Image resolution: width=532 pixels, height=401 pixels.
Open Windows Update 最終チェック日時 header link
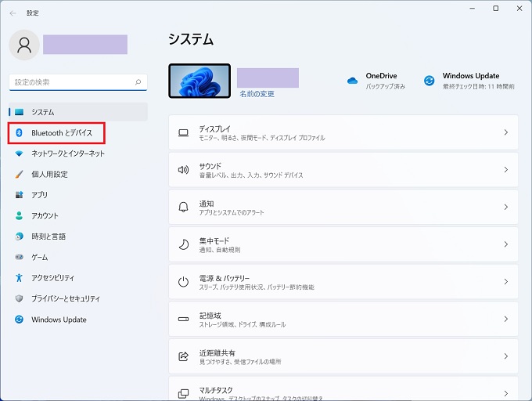(469, 81)
